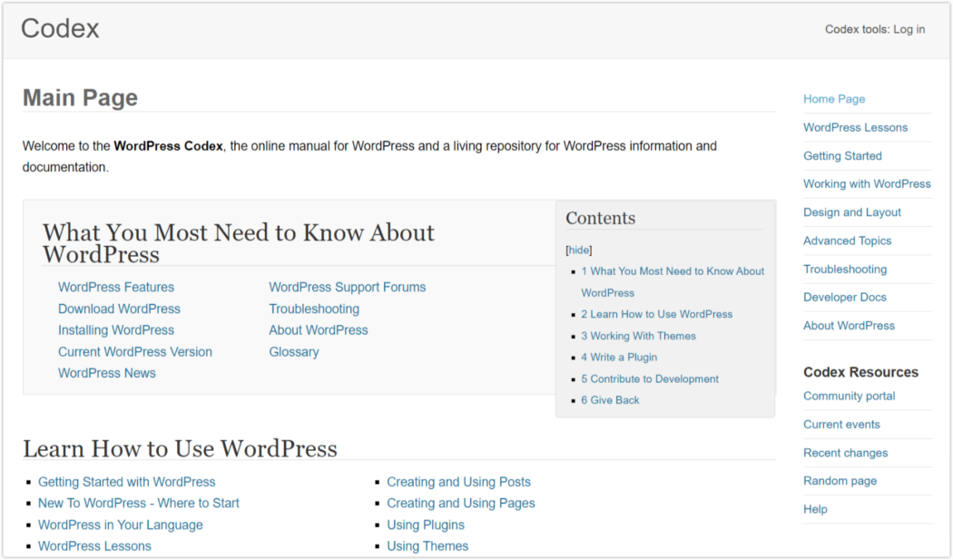The width and height of the screenshot is (953, 560).
Task: Collapse the Contents box via hide link
Action: click(579, 250)
